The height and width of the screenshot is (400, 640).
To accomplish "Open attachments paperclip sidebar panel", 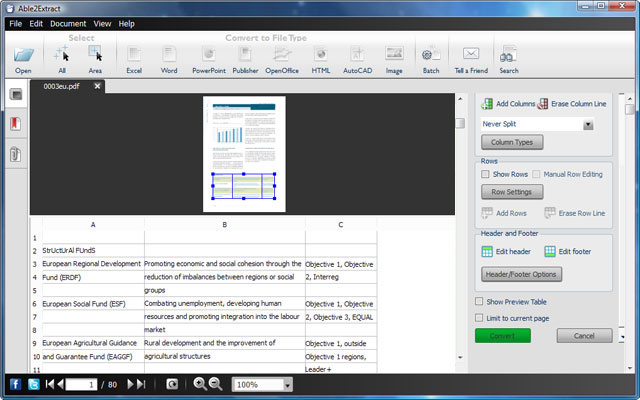I will 16,154.
